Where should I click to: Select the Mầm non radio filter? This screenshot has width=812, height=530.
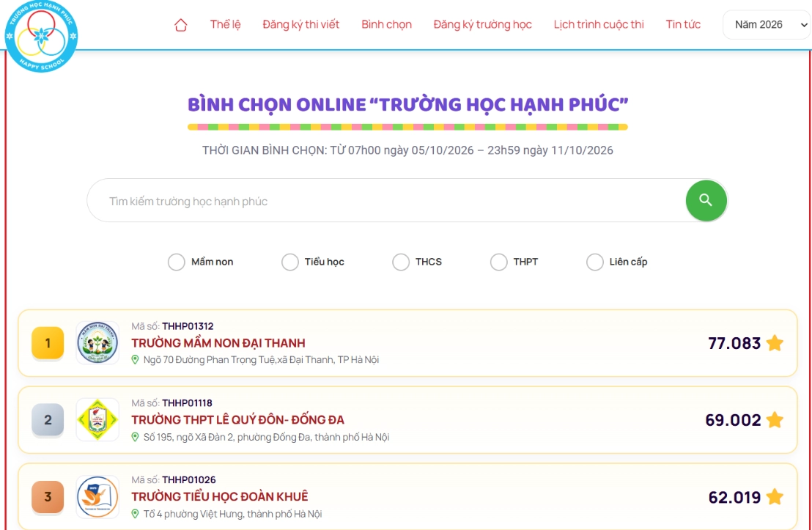click(x=176, y=262)
